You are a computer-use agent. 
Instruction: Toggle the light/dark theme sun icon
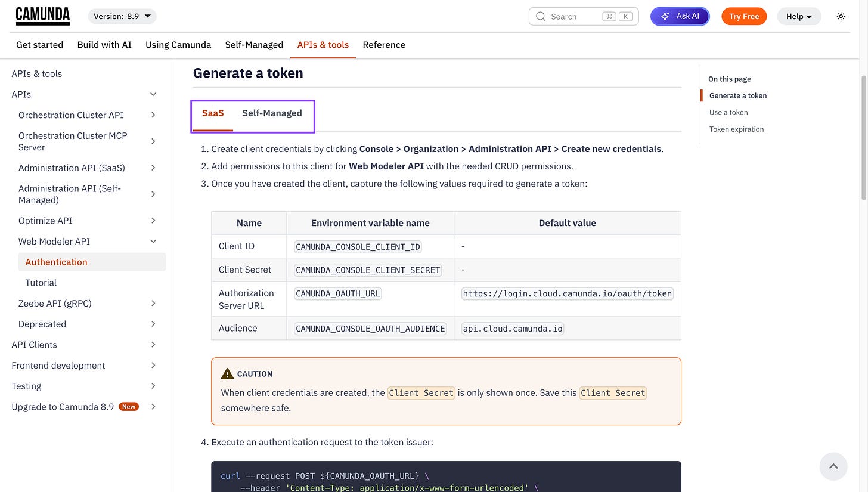click(x=841, y=16)
